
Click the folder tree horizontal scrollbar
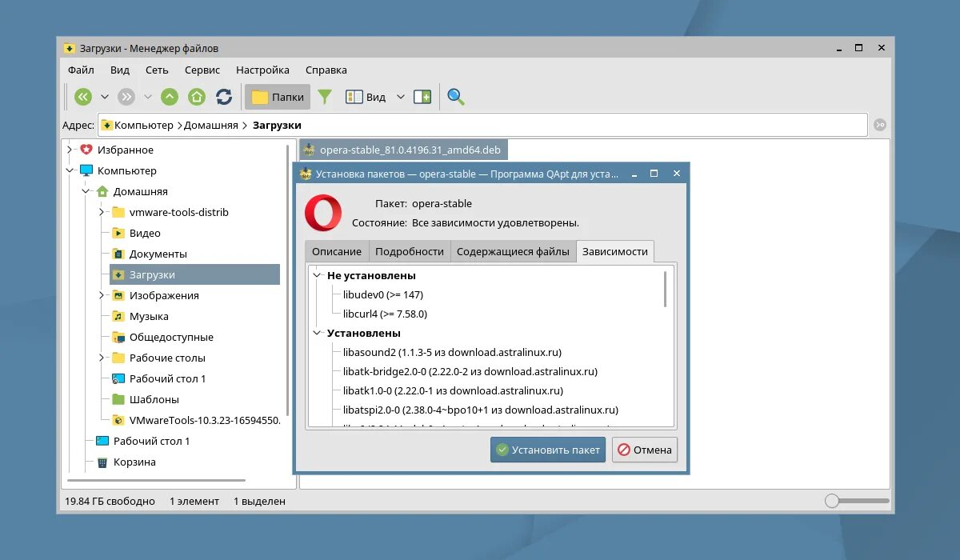pos(156,481)
